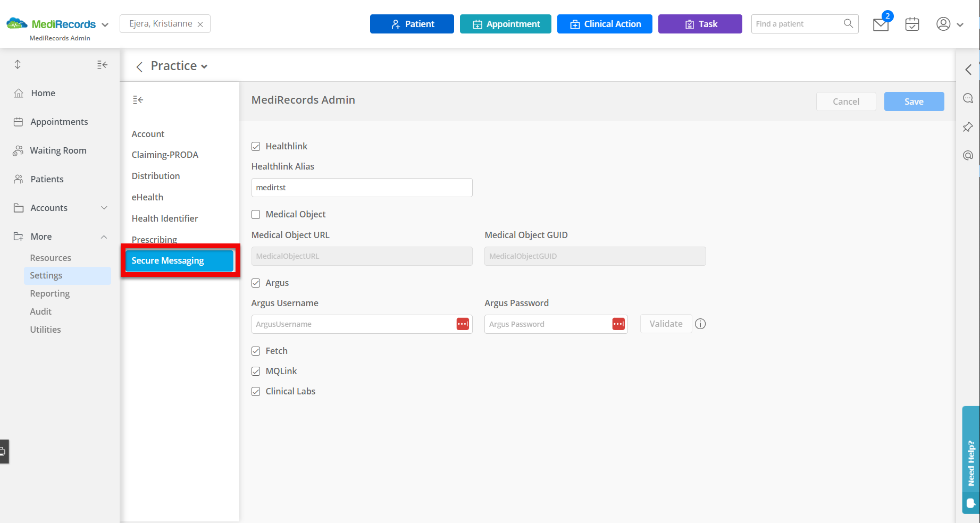Open the MediRecords practice dropdown chevron

pyautogui.click(x=105, y=24)
